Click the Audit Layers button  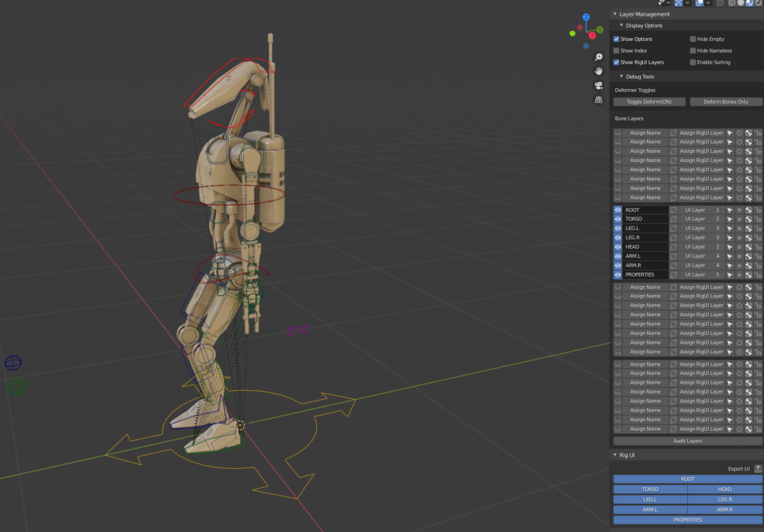pos(687,441)
